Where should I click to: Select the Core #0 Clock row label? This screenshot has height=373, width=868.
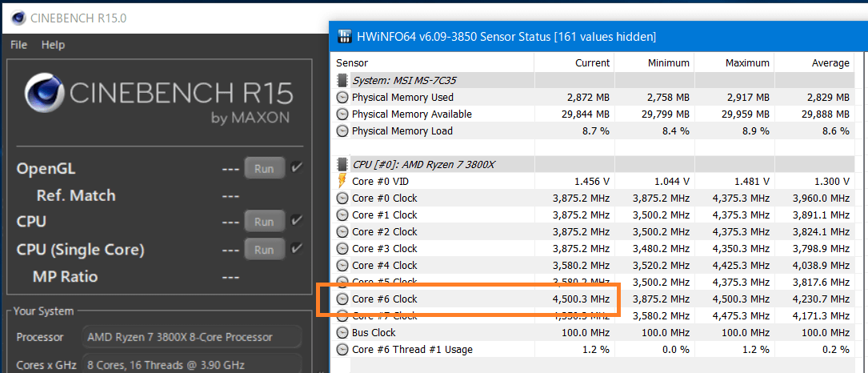384,199
